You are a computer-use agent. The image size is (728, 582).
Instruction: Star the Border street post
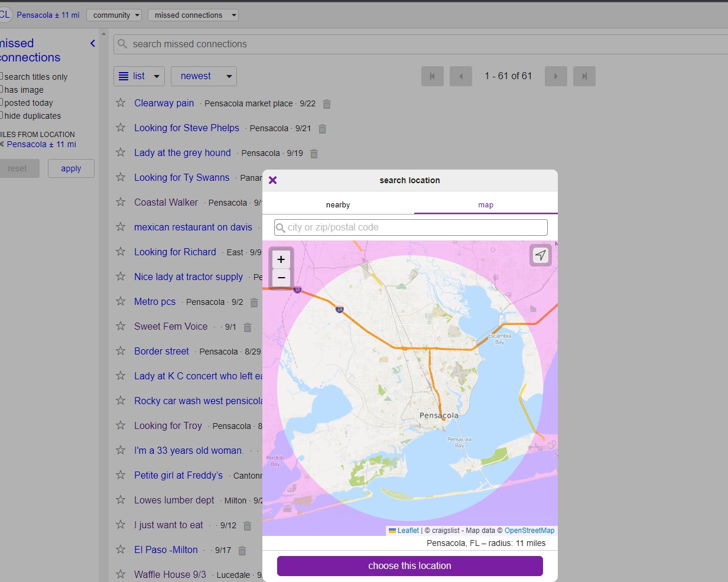121,351
